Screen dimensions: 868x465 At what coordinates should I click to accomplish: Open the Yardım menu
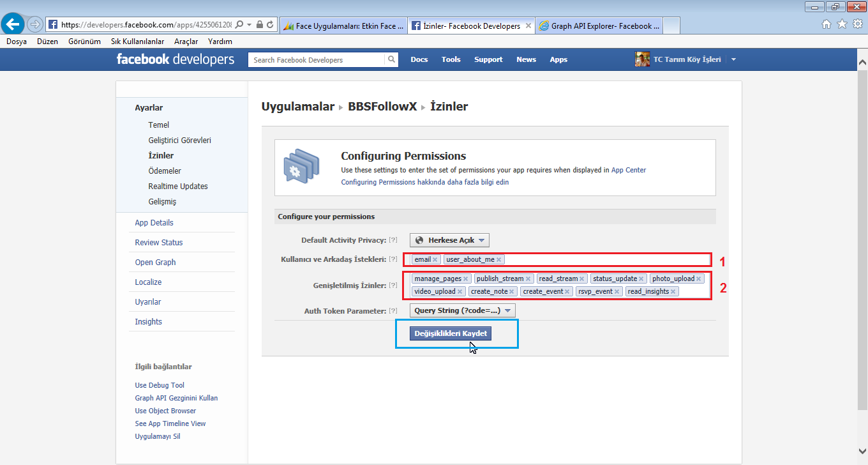(x=220, y=42)
